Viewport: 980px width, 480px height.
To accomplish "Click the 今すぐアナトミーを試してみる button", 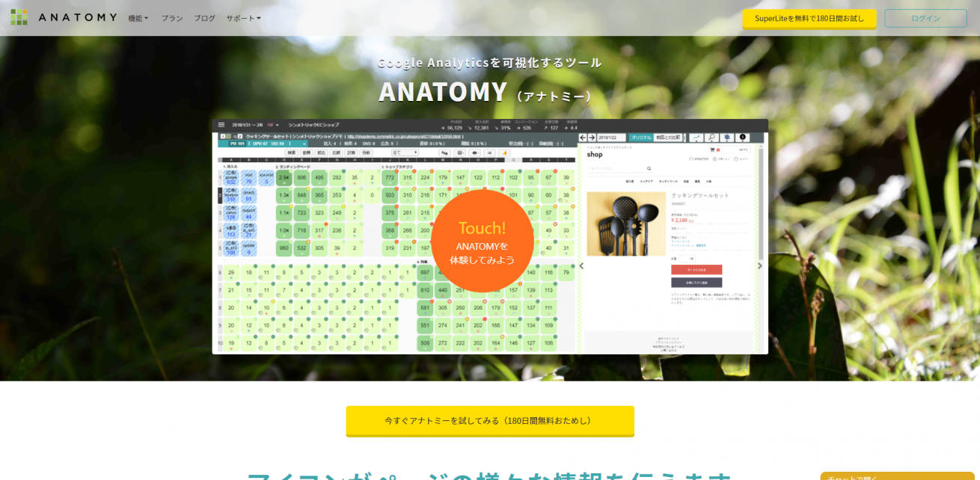I will 490,421.
